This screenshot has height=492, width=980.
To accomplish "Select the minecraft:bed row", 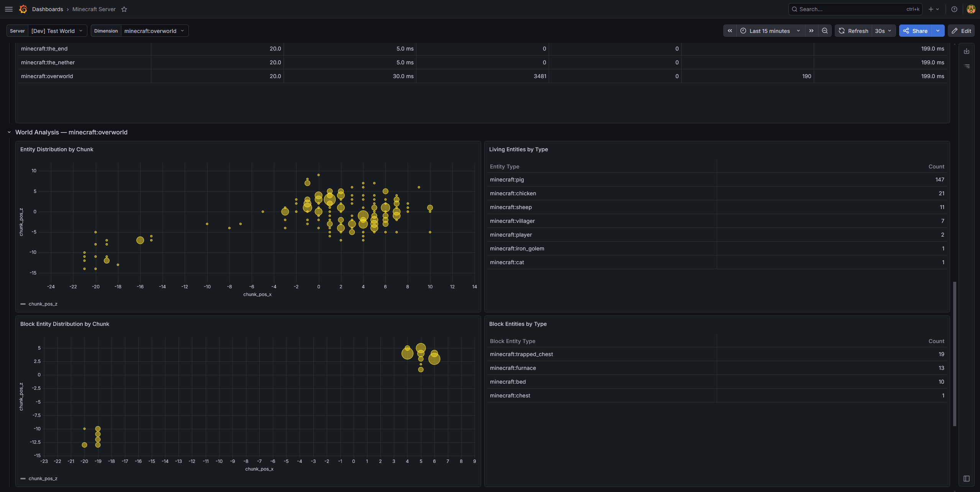I will pos(717,382).
